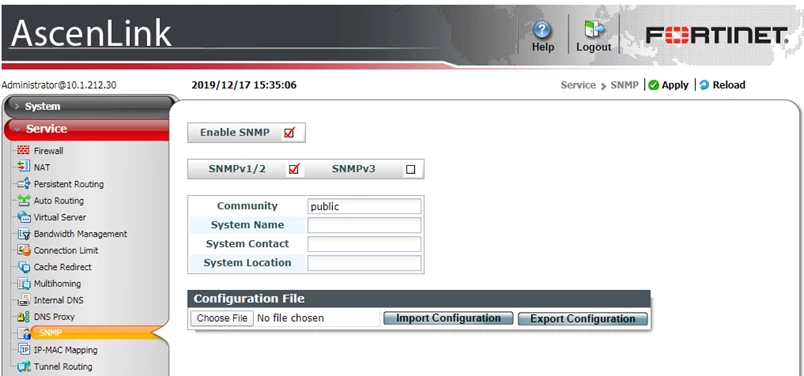804x376 pixels.
Task: Click the SNMP sidebar icon
Action: click(24, 333)
